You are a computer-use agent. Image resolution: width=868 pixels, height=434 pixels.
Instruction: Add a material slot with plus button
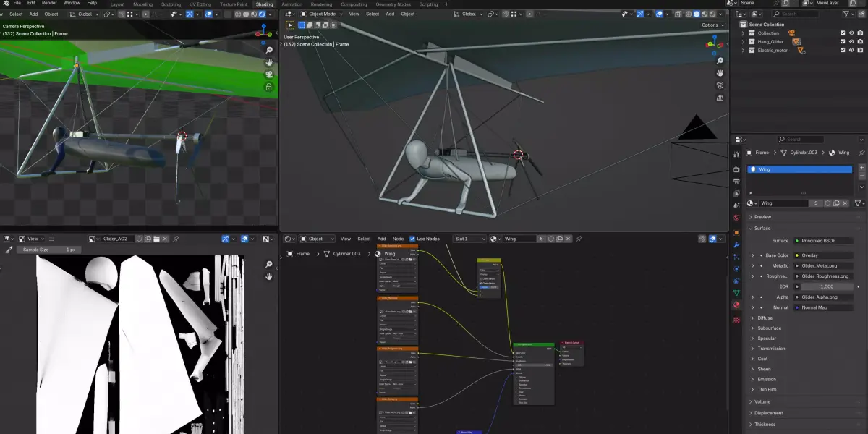pyautogui.click(x=861, y=168)
